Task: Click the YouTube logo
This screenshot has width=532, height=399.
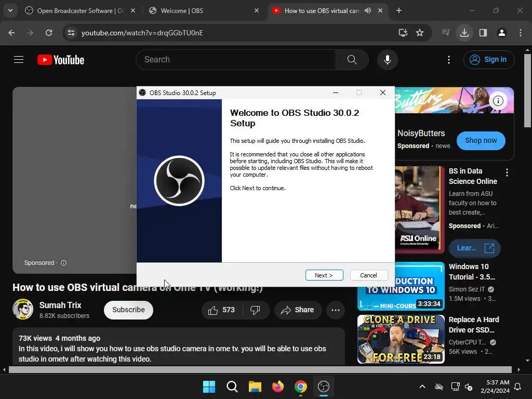Action: tap(61, 60)
